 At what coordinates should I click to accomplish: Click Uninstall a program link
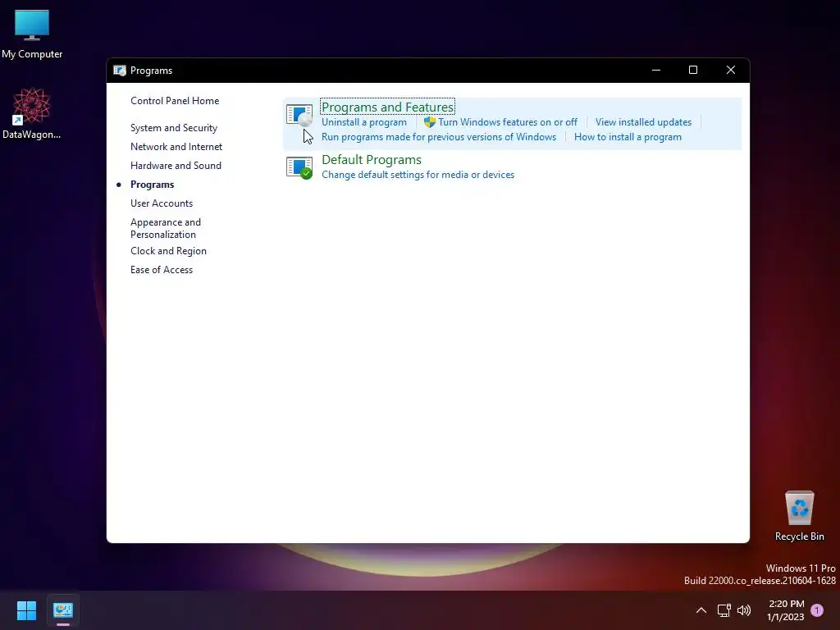click(x=363, y=122)
